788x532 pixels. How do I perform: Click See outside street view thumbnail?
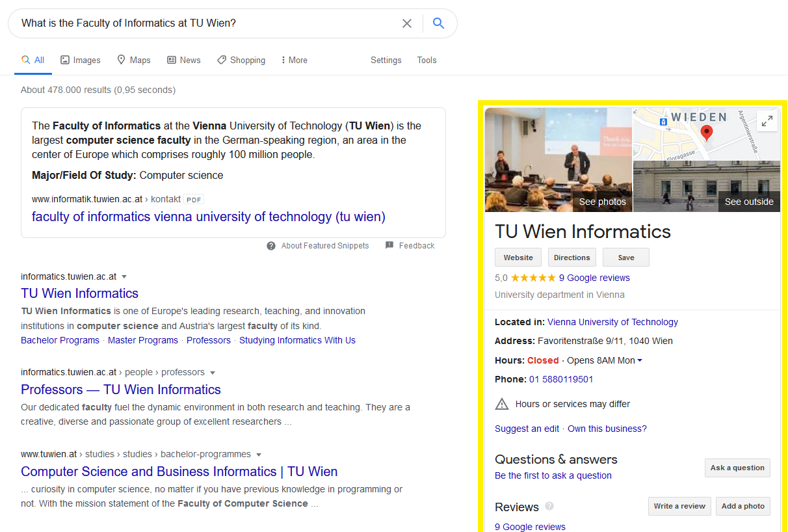pyautogui.click(x=707, y=187)
